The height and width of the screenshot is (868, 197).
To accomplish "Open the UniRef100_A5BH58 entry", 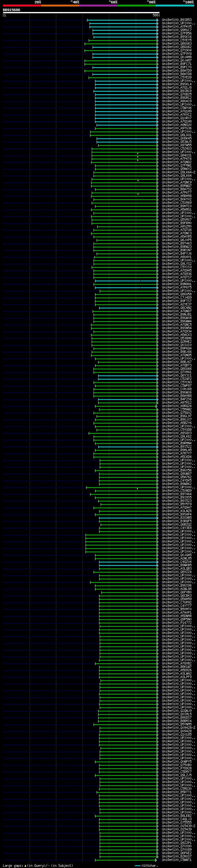I will [177, 196].
